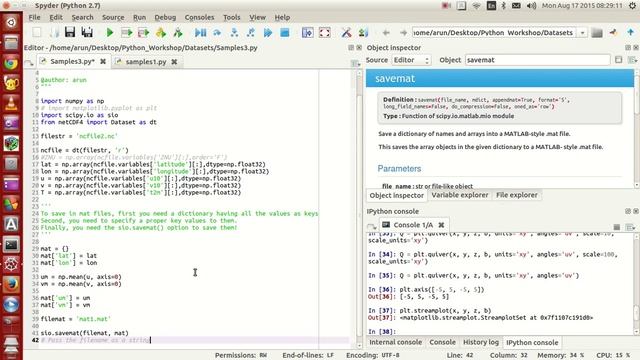The width and height of the screenshot is (640, 360).
Task: Open Chrome from the Ubuntu launcher
Action: pyautogui.click(x=11, y=63)
